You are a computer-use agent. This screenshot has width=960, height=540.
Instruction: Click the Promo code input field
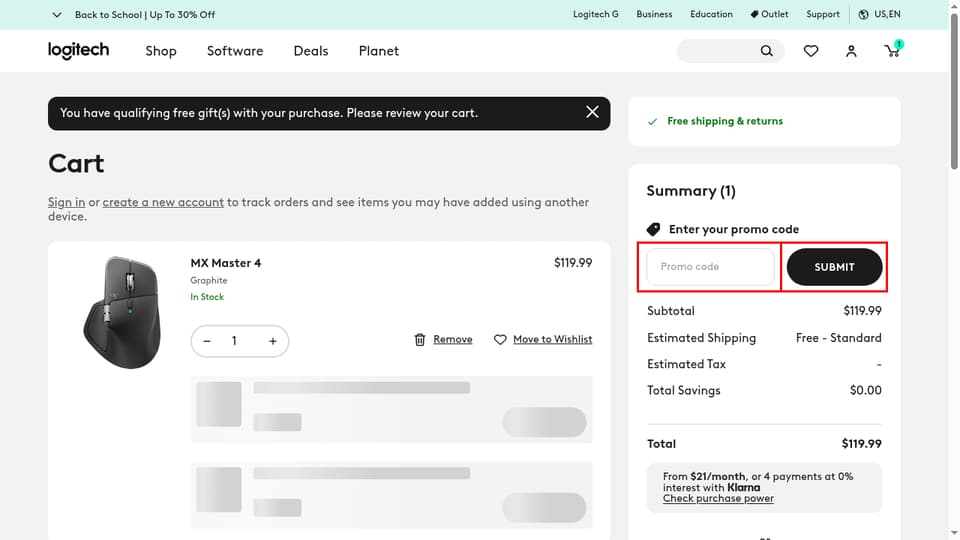[x=710, y=267]
